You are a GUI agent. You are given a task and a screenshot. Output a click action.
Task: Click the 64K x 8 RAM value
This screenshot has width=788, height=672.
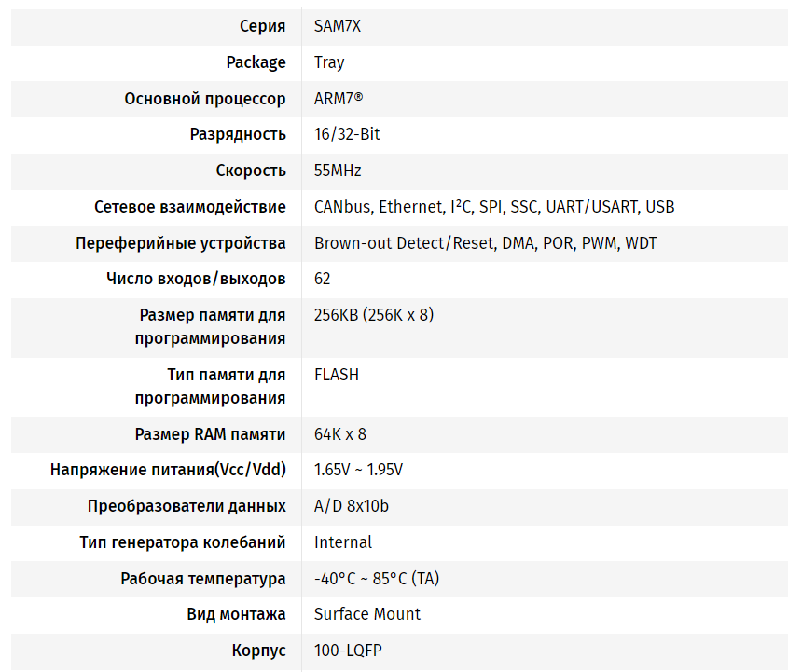pyautogui.click(x=340, y=434)
